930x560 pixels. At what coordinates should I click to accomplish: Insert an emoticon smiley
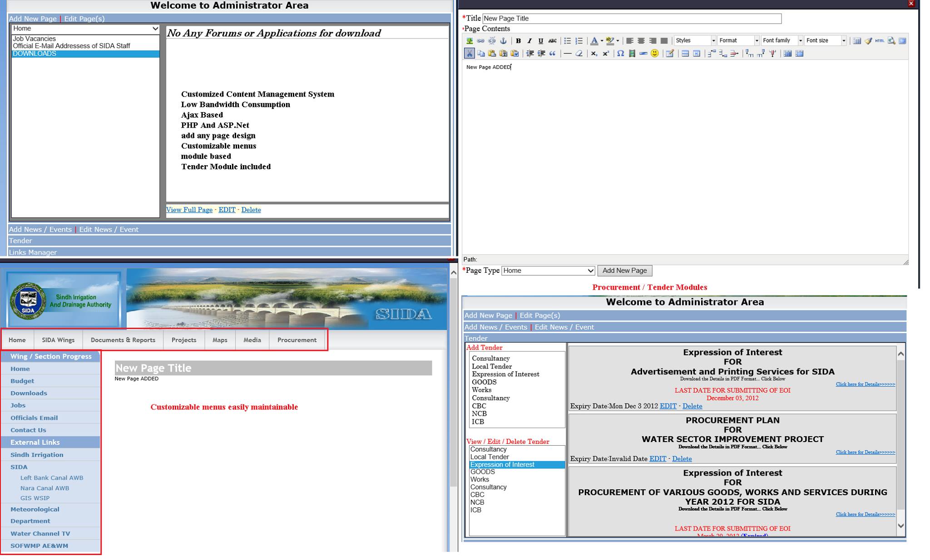654,54
